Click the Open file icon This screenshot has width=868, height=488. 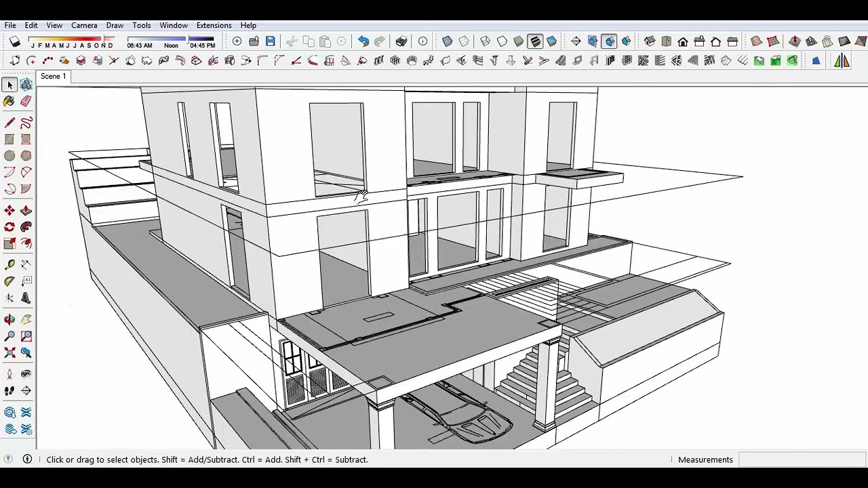click(x=254, y=42)
